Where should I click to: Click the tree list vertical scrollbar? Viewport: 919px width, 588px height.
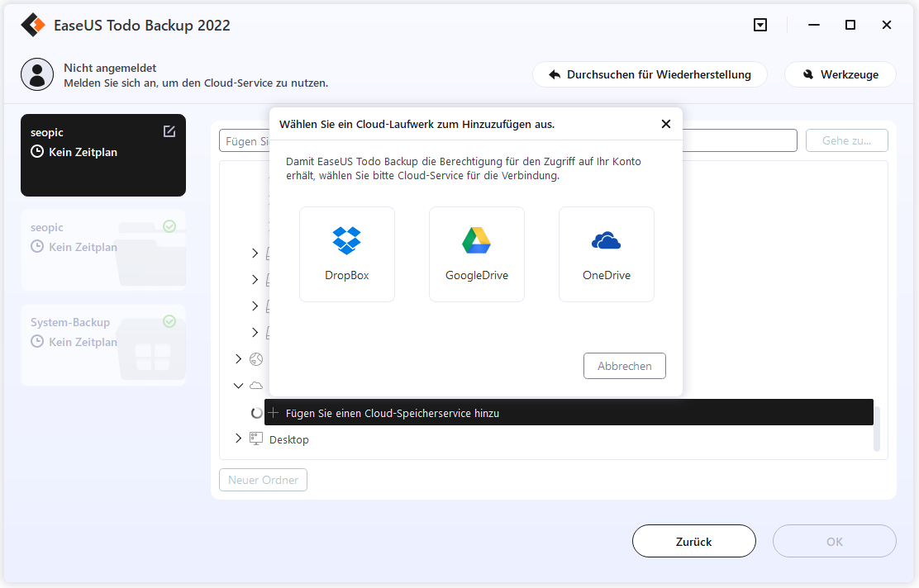pyautogui.click(x=877, y=429)
